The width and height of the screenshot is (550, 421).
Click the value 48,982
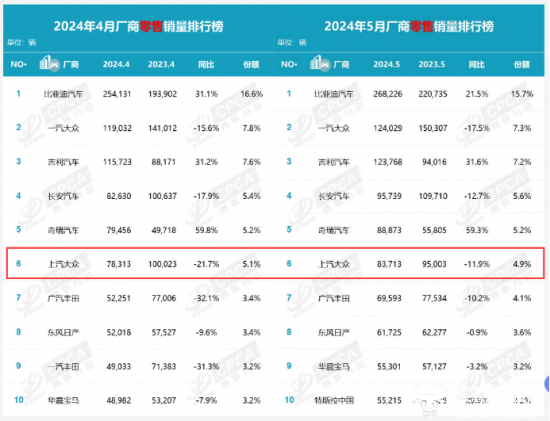(119, 400)
